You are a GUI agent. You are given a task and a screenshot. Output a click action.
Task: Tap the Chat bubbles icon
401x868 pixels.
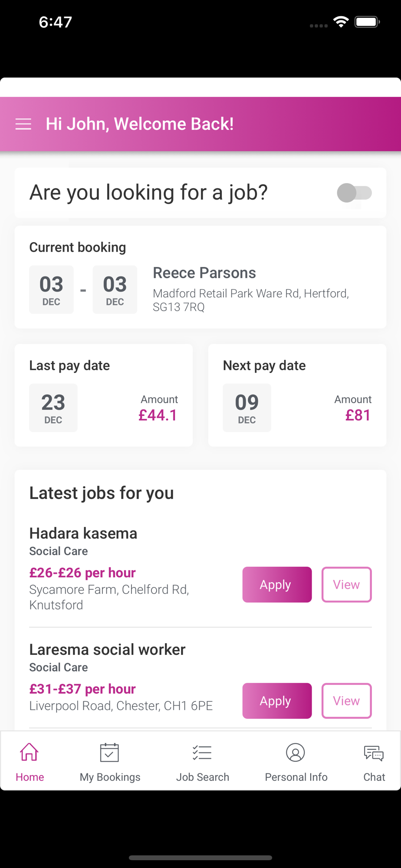point(374,753)
